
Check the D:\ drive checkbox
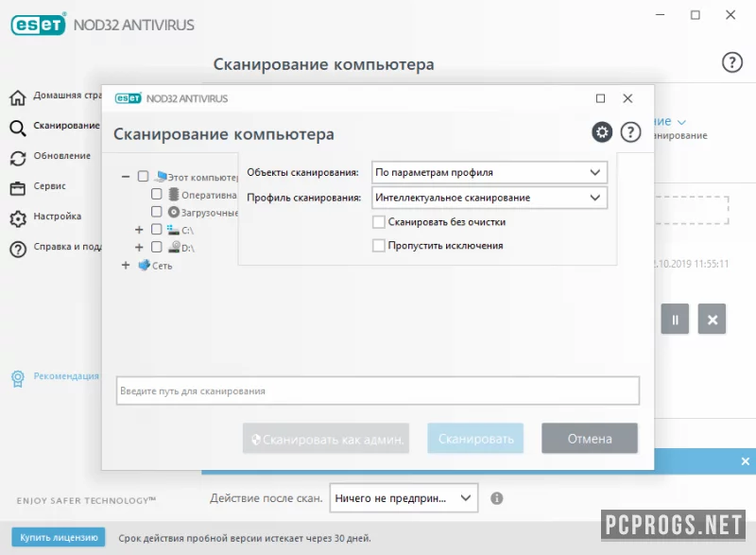click(156, 247)
